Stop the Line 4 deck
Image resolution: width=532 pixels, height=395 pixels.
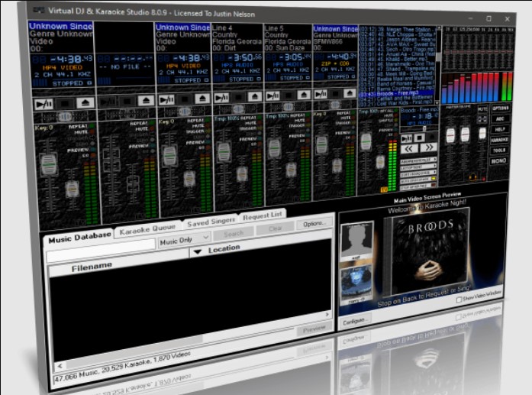coord(238,97)
